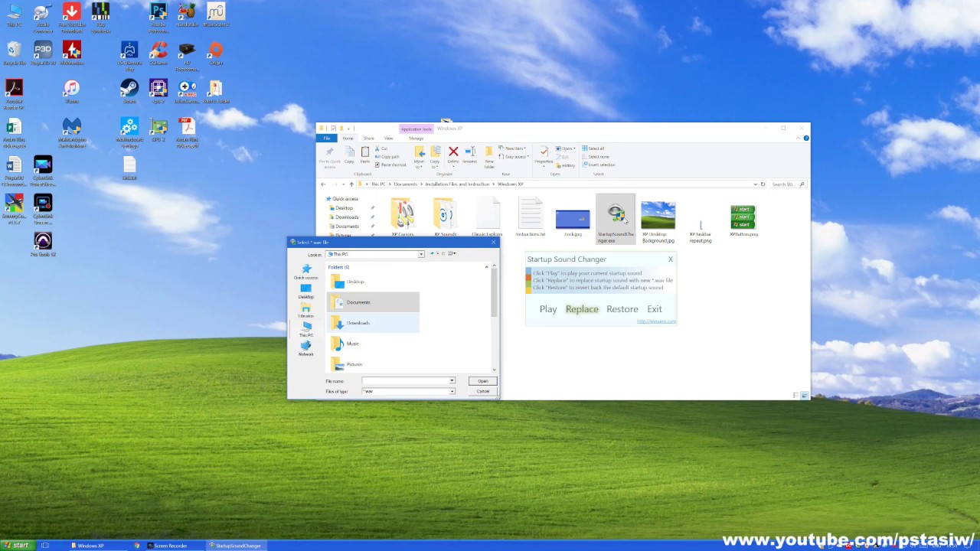The height and width of the screenshot is (551, 980).
Task: Switch to the Share ribbon tab
Action: coord(369,139)
